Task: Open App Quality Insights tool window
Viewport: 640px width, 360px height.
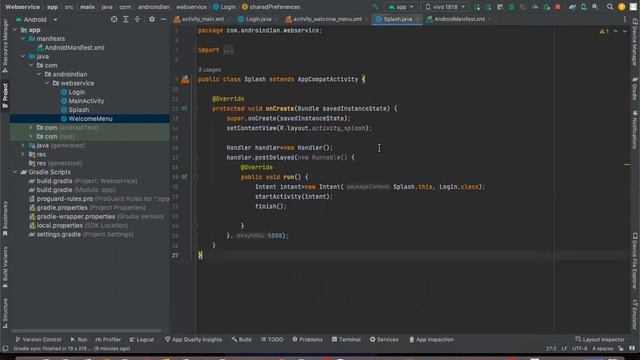Action: (193, 340)
